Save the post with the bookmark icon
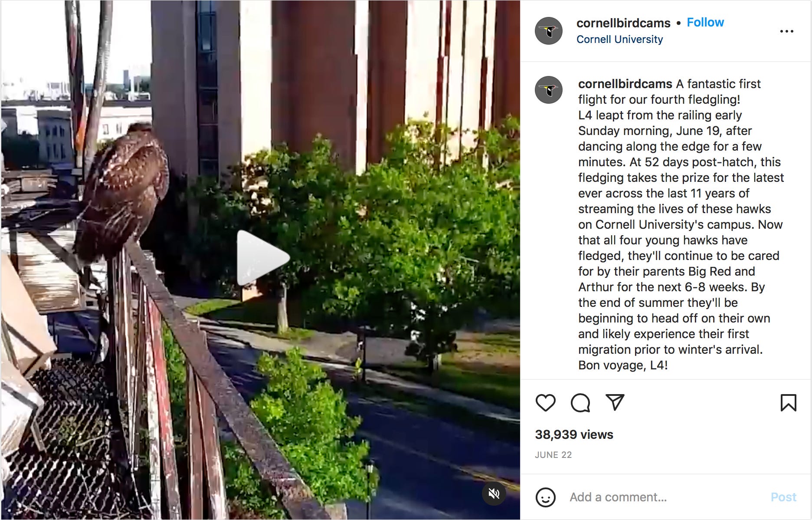 [788, 402]
